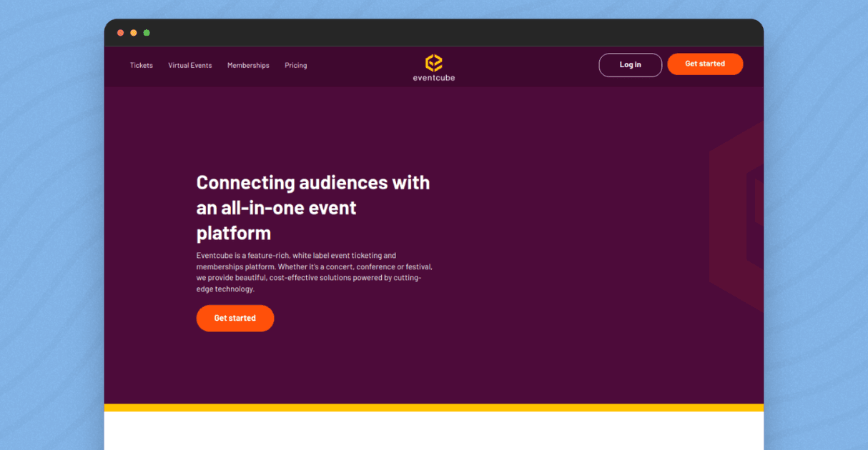This screenshot has width=868, height=450.
Task: Open the Tickets menu item
Action: pos(142,65)
